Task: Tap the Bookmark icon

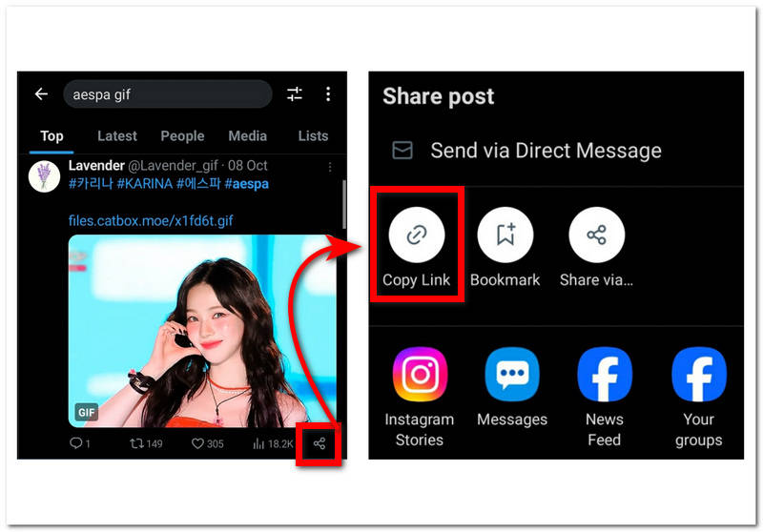Action: click(x=505, y=235)
